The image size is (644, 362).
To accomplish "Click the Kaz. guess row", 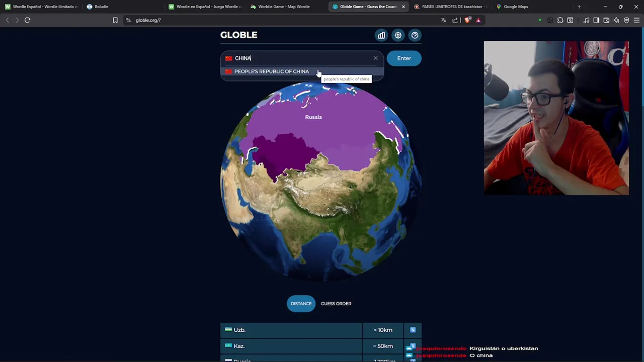I will pyautogui.click(x=321, y=346).
